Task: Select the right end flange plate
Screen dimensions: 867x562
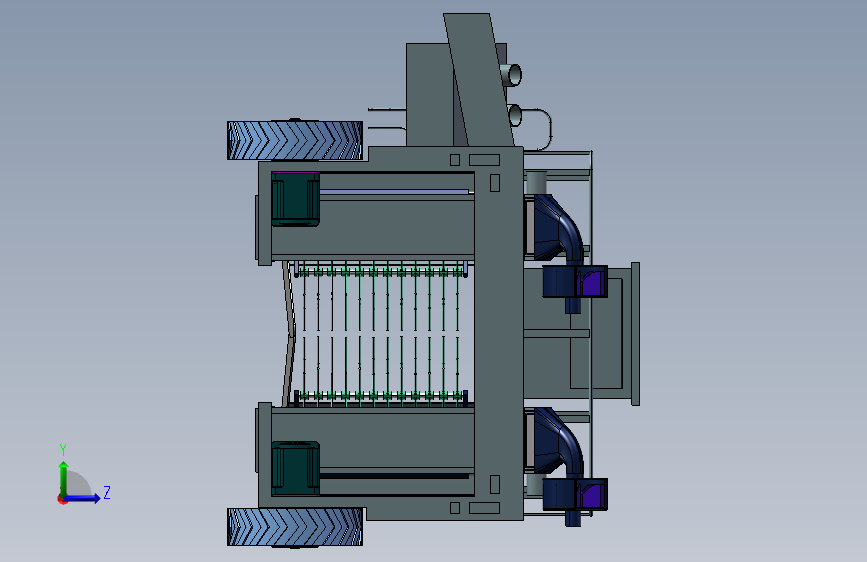Action: 635,334
